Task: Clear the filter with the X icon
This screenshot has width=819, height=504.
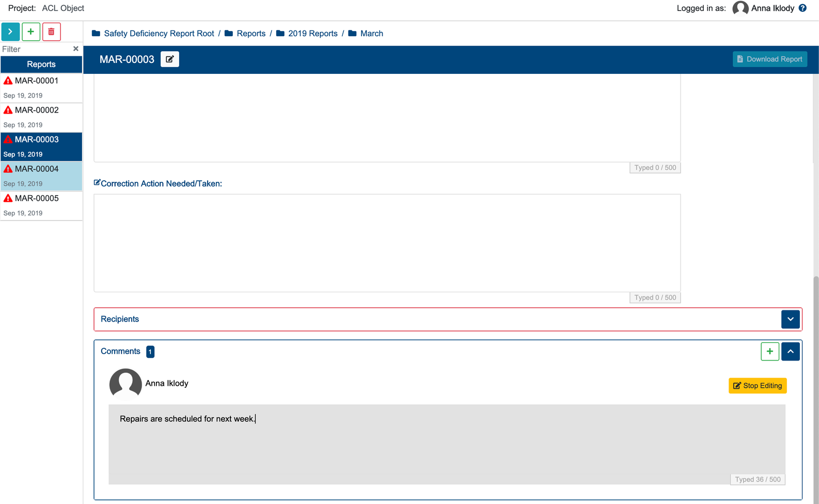Action: tap(76, 49)
